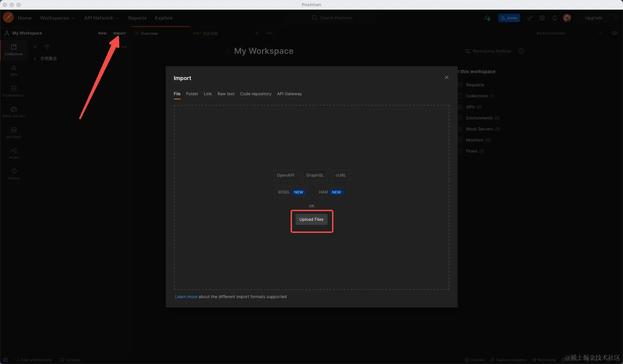Click the plus icon to open new tab
623x364 pixels.
tap(257, 33)
